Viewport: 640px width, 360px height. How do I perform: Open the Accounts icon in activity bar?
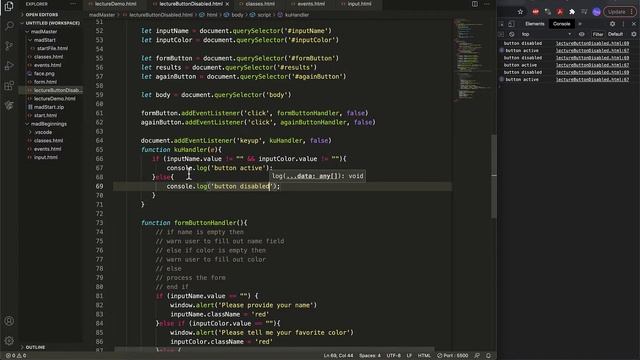pos(9,321)
